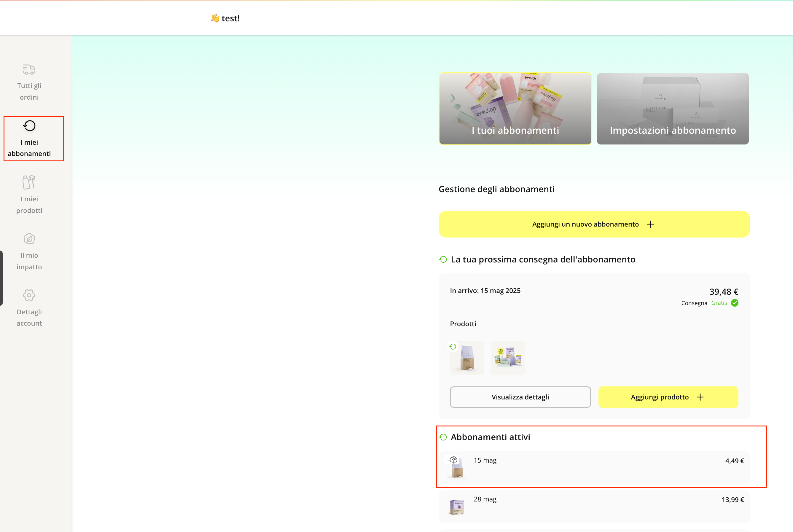793x532 pixels.
Task: Click the green subscription badge on first product
Action: click(x=453, y=346)
